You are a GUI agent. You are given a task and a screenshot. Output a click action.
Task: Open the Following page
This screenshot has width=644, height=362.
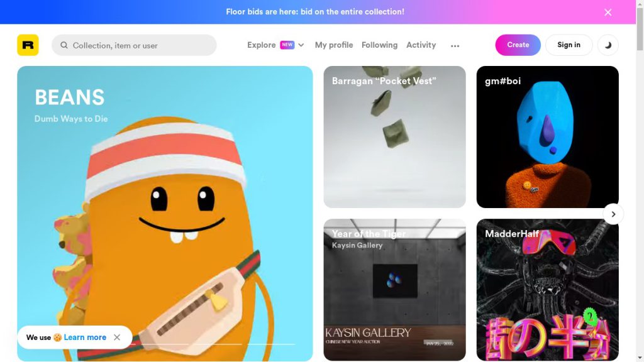[x=379, y=45]
